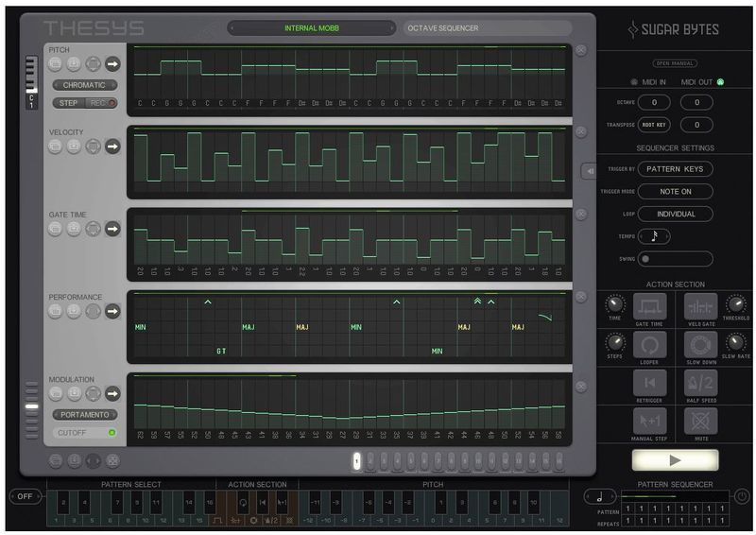Viewport: 756px width, 535px height.
Task: Open the CHROMATIC scale selector
Action: (85, 85)
